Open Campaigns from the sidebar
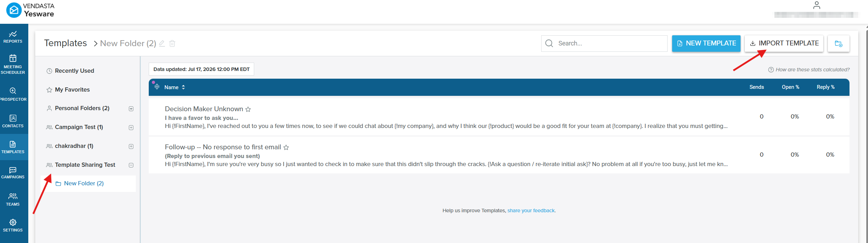 click(x=13, y=173)
